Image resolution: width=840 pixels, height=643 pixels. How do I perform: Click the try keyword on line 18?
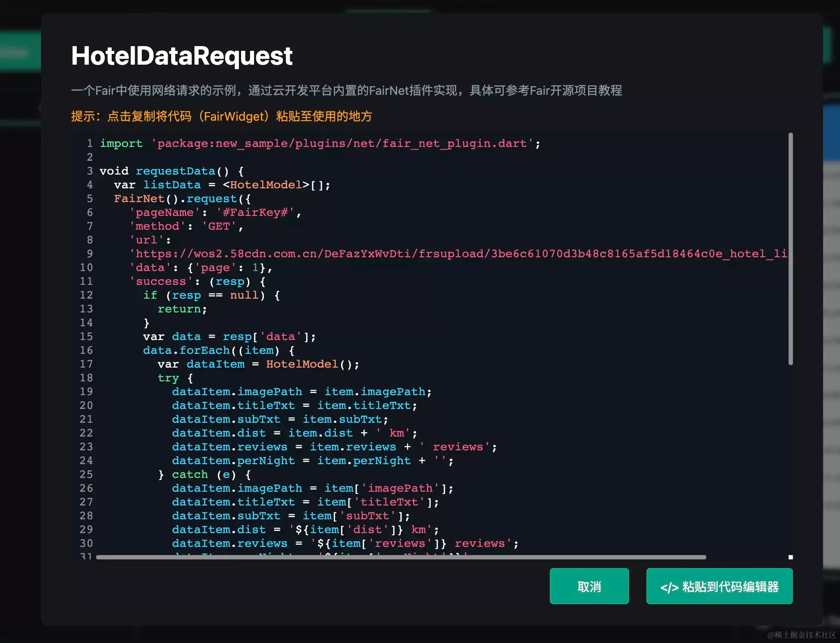(x=168, y=378)
